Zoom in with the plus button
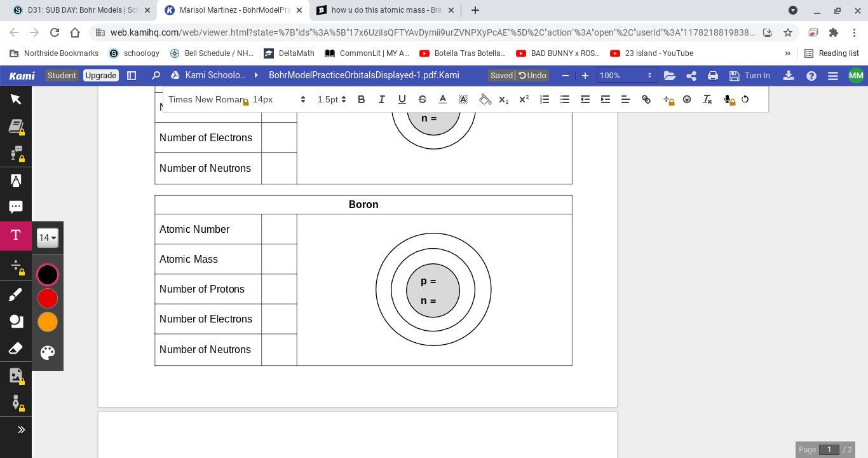This screenshot has width=868, height=458. (x=585, y=76)
